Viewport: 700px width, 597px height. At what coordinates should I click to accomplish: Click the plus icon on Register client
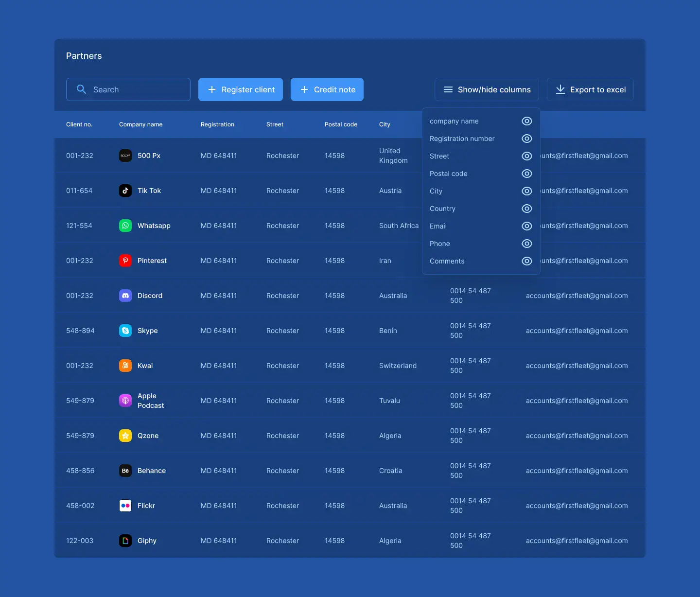coord(212,89)
